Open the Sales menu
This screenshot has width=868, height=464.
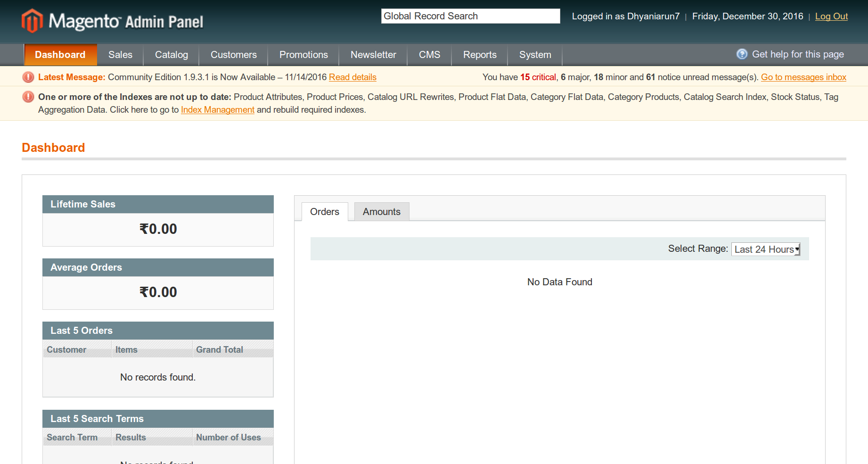click(120, 55)
